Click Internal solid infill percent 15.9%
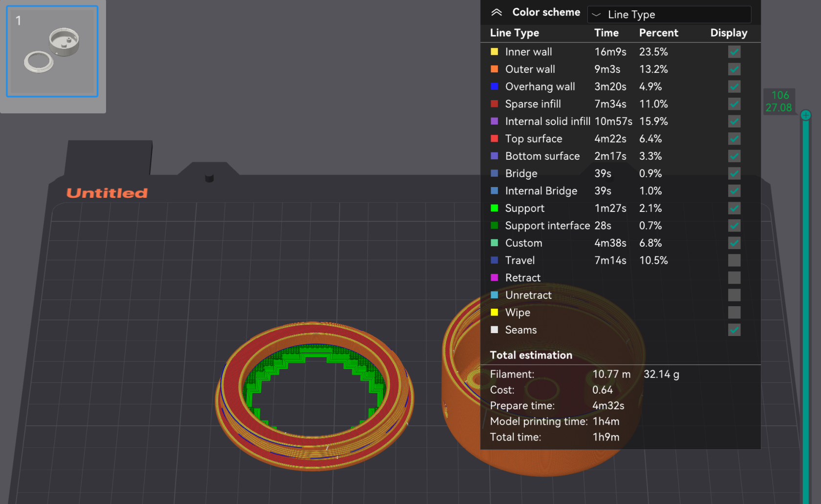The image size is (821, 504). tap(653, 121)
